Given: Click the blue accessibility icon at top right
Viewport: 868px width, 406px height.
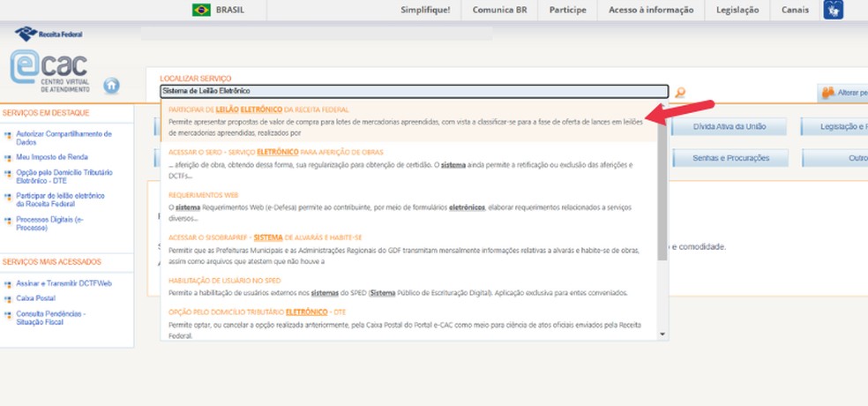Looking at the screenshot, I should pos(833,10).
